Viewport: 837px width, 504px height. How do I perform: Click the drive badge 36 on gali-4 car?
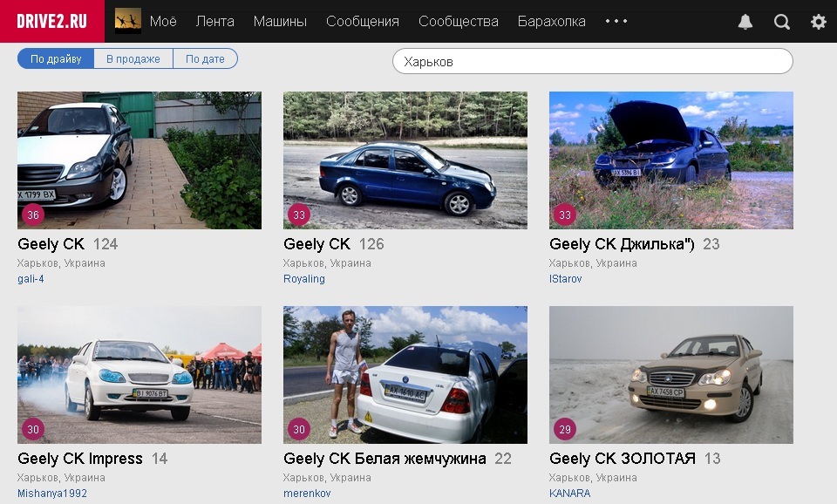[x=33, y=215]
